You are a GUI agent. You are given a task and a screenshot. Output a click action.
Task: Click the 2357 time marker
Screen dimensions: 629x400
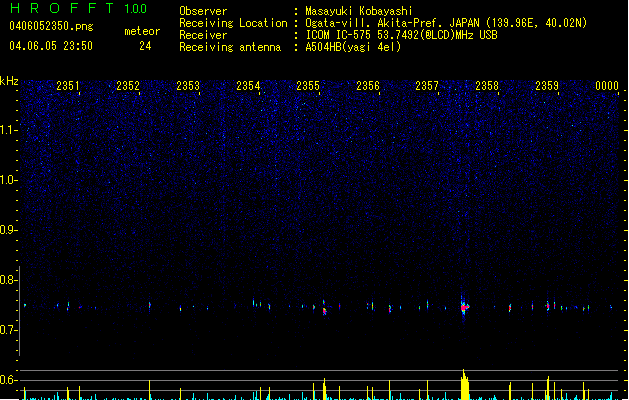tap(427, 86)
